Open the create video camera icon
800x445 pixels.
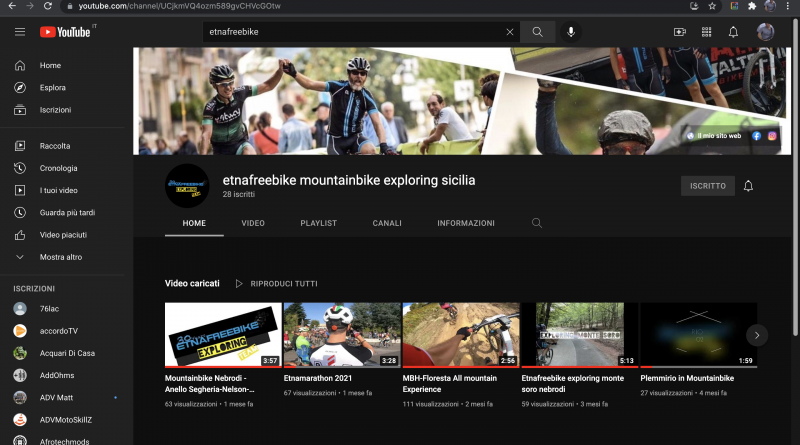(x=680, y=32)
